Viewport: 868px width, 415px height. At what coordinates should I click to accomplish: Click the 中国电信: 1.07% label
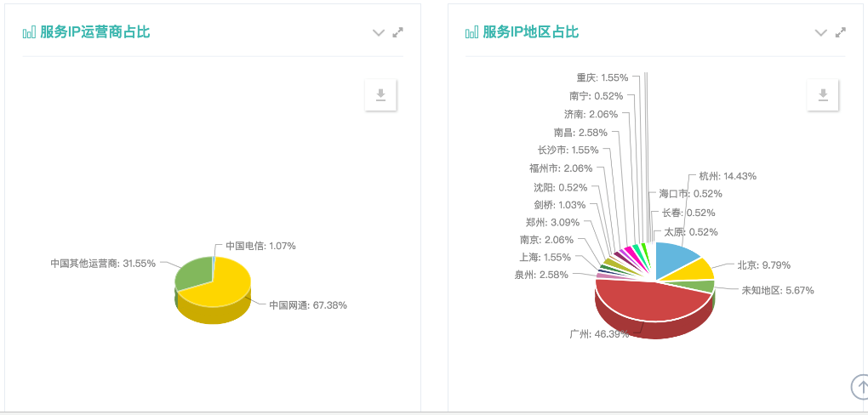tap(260, 246)
